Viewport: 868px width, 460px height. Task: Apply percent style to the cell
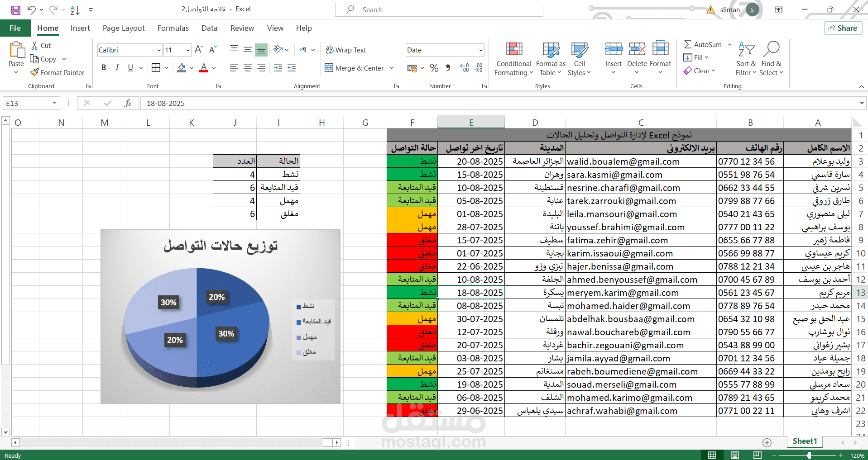(x=434, y=68)
